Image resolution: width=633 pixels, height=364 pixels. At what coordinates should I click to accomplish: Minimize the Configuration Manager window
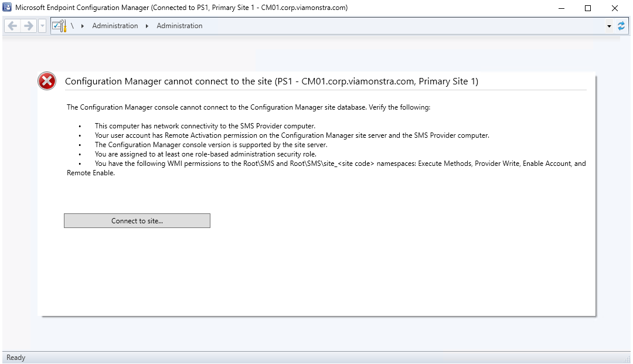tap(561, 8)
